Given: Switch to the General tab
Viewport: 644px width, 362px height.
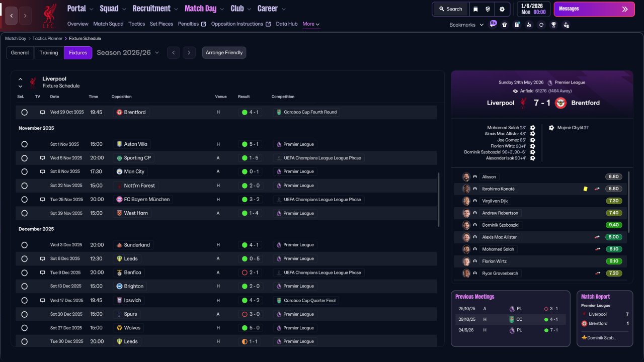Looking at the screenshot, I should (x=20, y=53).
